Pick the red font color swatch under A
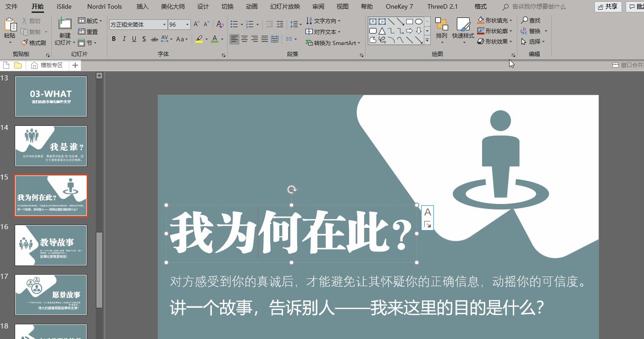Image resolution: width=644 pixels, height=339 pixels. point(215,40)
